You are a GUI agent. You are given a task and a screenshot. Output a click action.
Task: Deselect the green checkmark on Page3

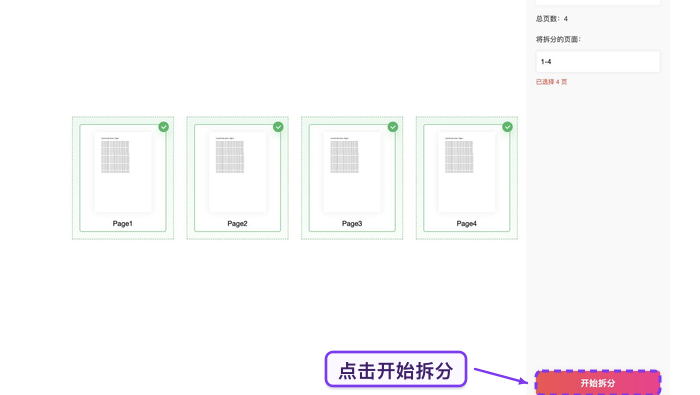393,127
